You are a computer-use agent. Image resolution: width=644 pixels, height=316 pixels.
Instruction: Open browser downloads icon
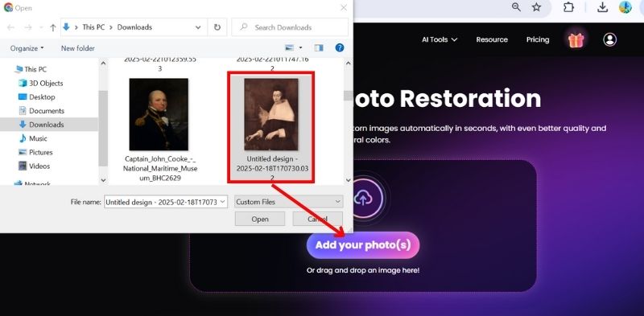pyautogui.click(x=602, y=7)
